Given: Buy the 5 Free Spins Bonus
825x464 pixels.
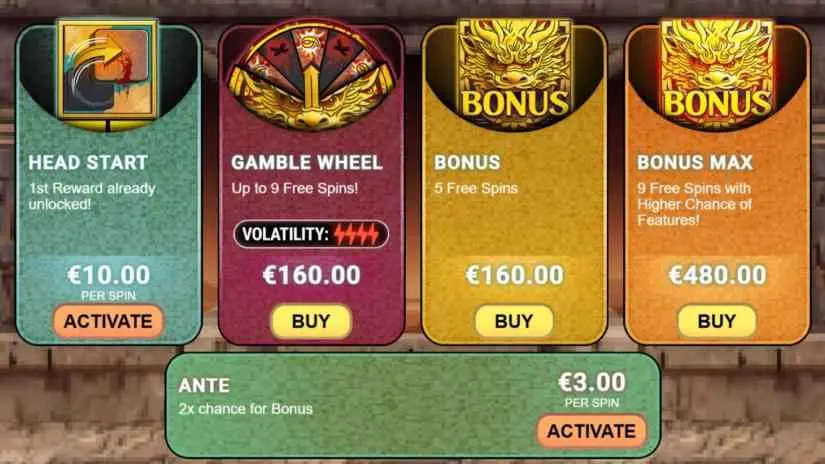Looking at the screenshot, I should [514, 321].
